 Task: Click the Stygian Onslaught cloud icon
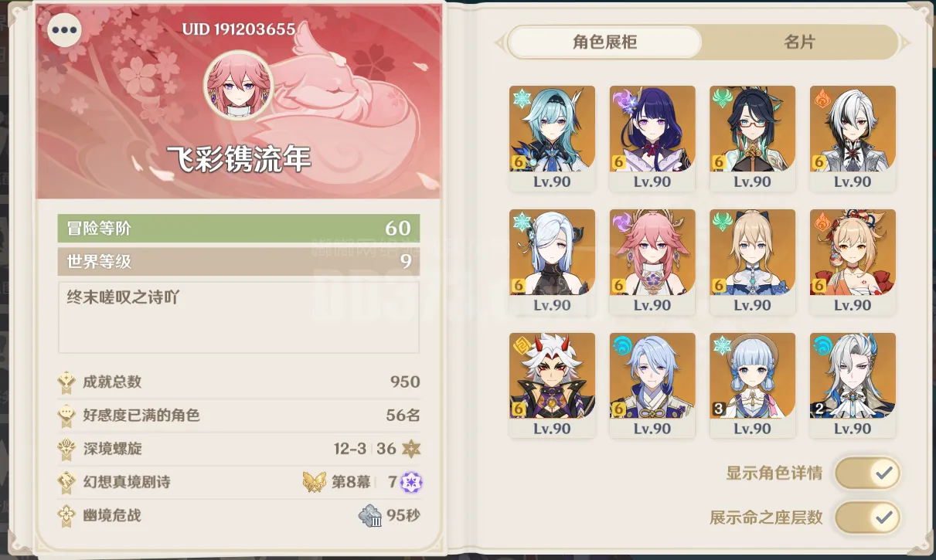tap(371, 516)
